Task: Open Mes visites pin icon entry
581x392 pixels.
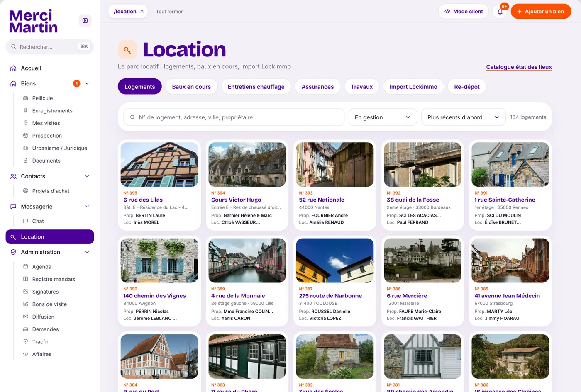Action: 26,123
